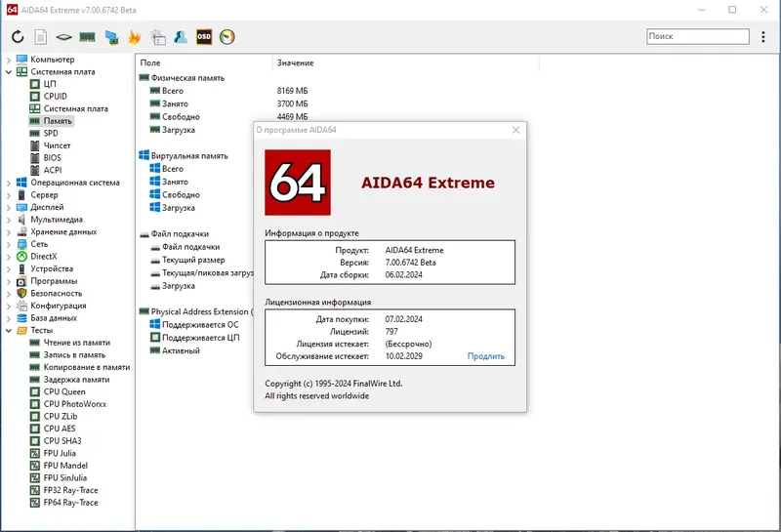The image size is (781, 532).
Task: Collapse the Тесты tree node
Action: coord(9,330)
